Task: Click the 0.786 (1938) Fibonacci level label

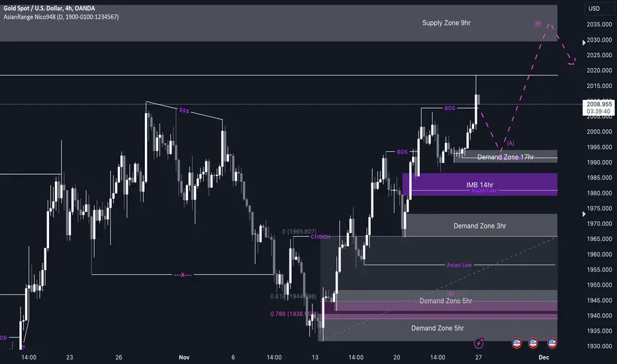Action: point(293,314)
